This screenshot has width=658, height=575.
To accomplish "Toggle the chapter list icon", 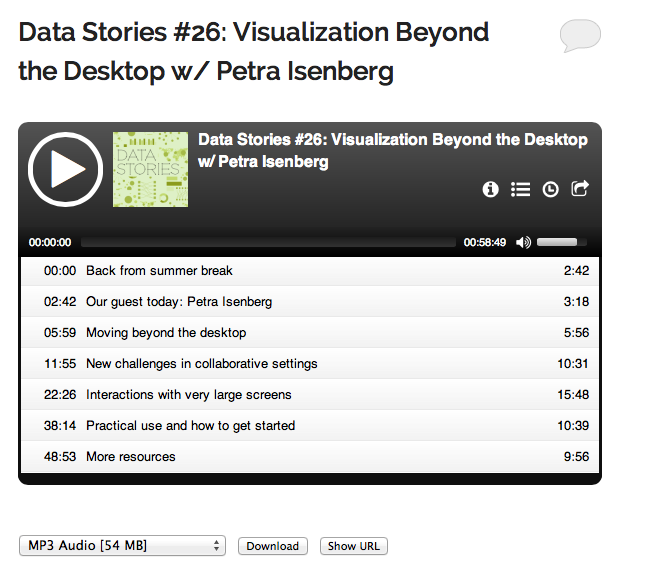I will (x=520, y=189).
